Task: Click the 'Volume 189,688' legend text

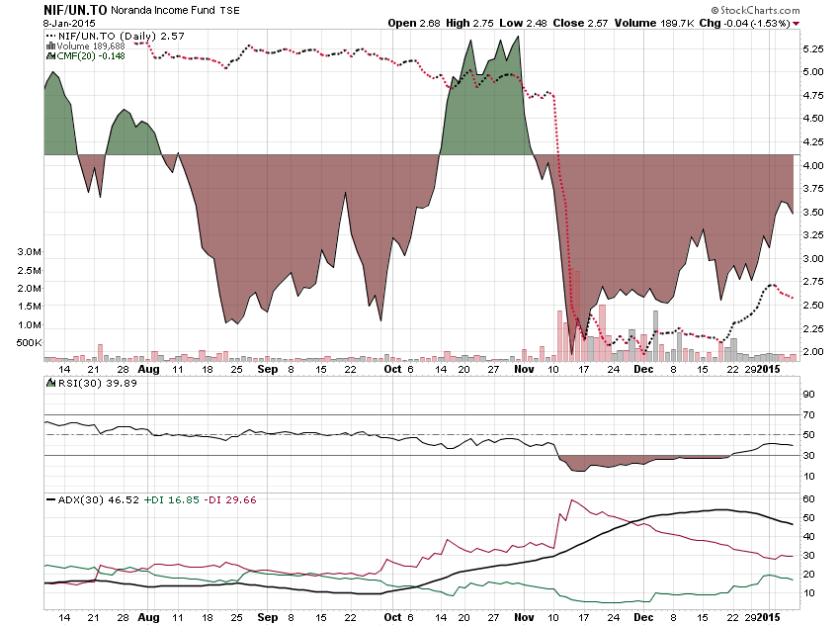Action: click(x=91, y=46)
